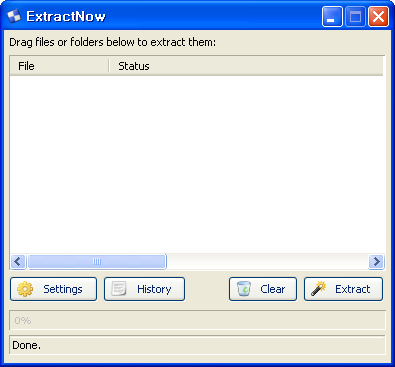Click the 'Done.' status text

[27, 345]
